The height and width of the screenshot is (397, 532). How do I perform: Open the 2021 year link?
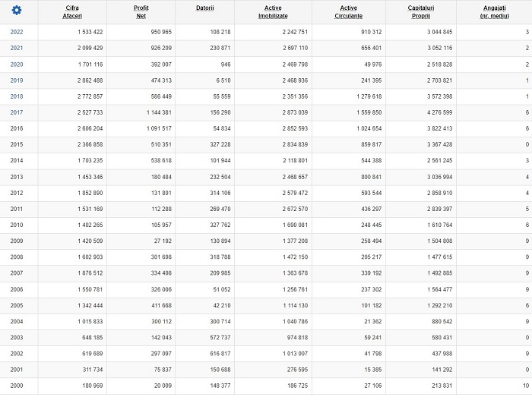pyautogui.click(x=17, y=48)
